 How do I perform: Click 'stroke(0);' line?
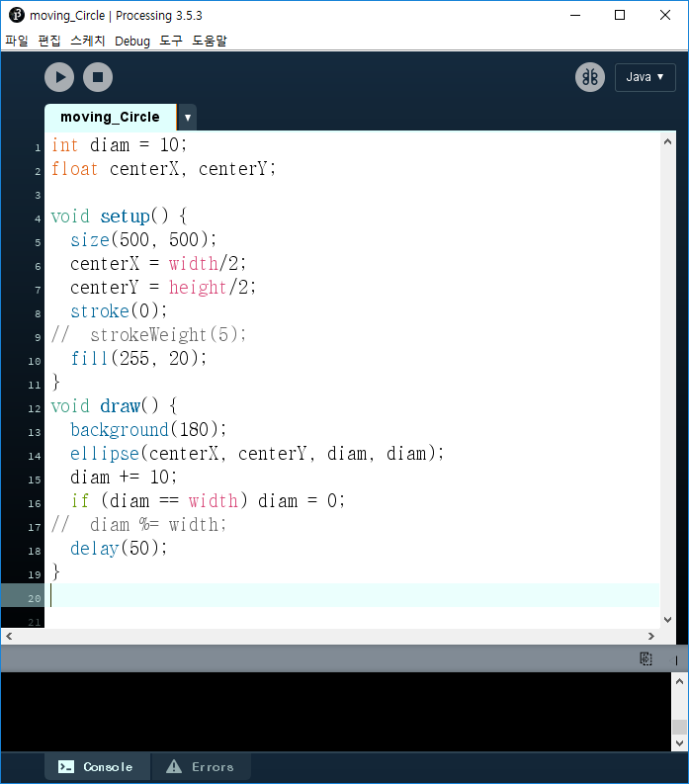[x=119, y=311]
